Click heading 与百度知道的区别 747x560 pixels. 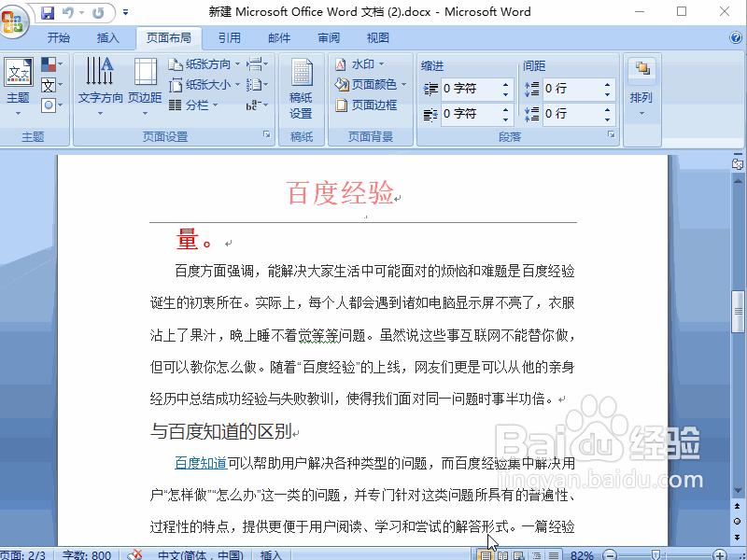tap(221, 431)
